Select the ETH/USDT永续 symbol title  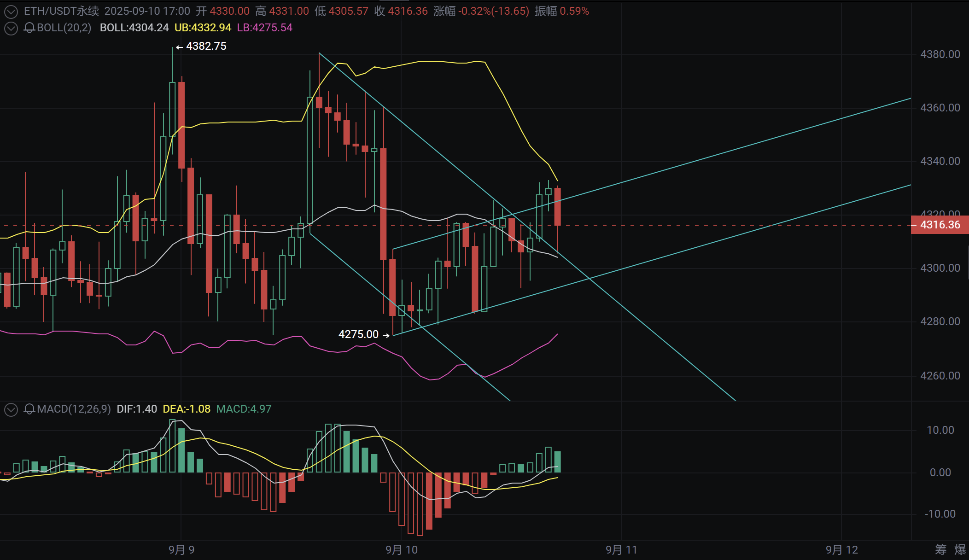(61, 11)
